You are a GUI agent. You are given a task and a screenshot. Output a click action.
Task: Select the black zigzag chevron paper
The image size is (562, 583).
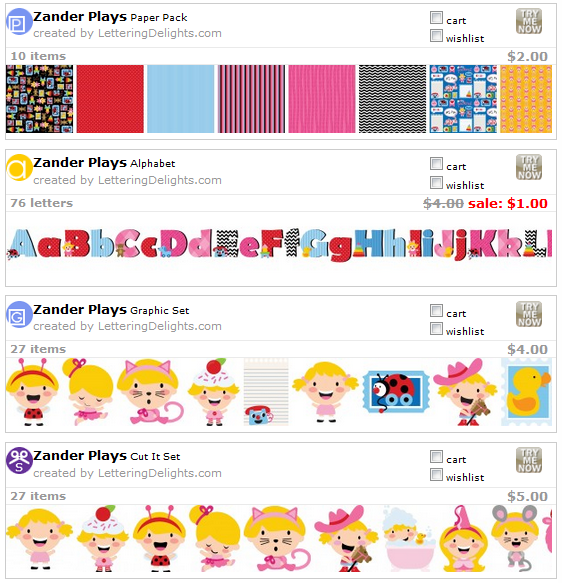click(x=393, y=99)
